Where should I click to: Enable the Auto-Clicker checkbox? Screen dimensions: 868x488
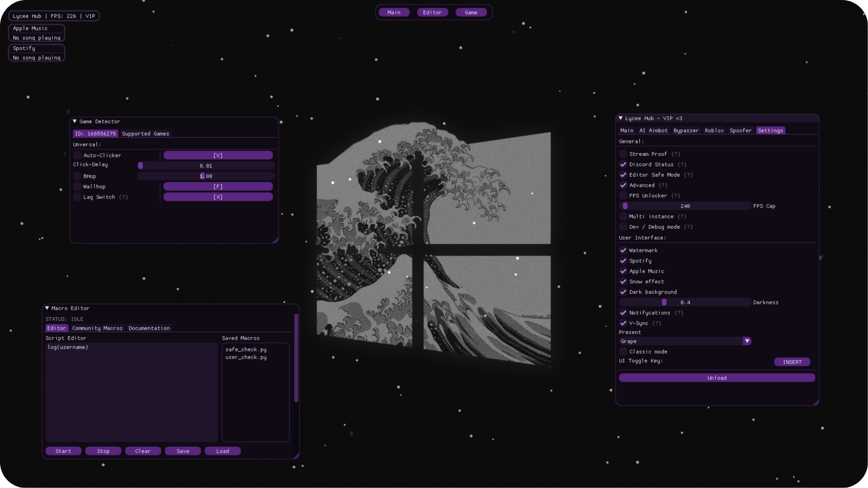(77, 155)
